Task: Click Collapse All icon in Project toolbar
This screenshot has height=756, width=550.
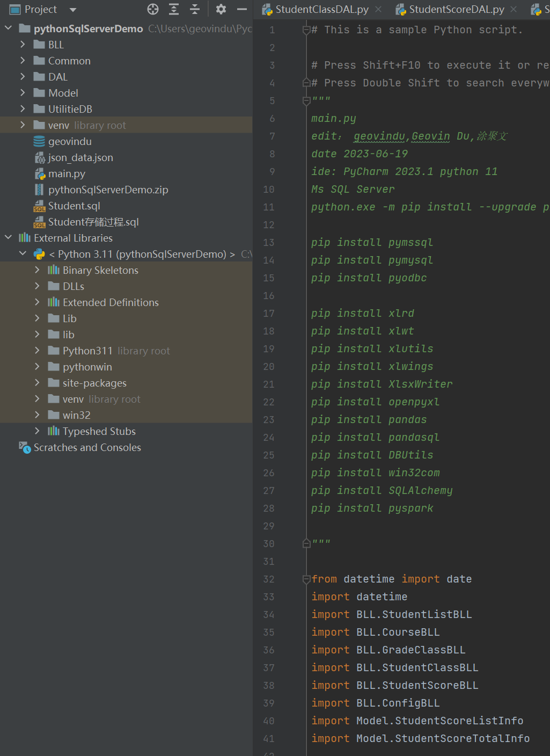Action: coord(195,9)
